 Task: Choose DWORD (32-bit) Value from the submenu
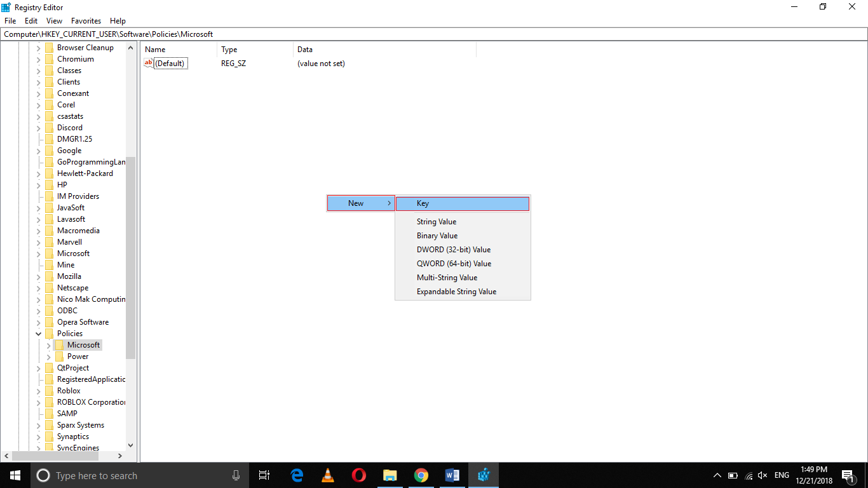pyautogui.click(x=454, y=249)
